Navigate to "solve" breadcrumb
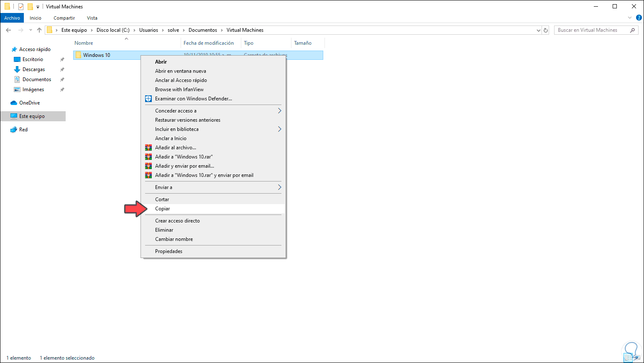Viewport: 644px width, 363px height. tap(173, 30)
